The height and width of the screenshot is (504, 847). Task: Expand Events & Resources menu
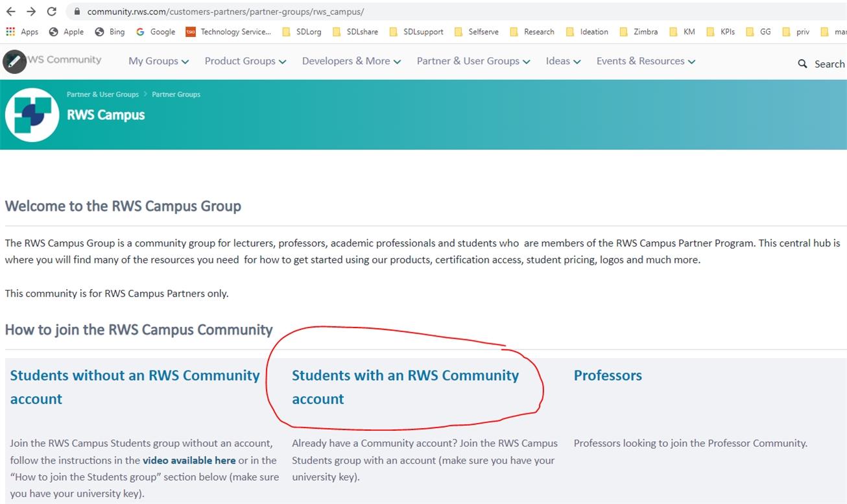point(645,61)
